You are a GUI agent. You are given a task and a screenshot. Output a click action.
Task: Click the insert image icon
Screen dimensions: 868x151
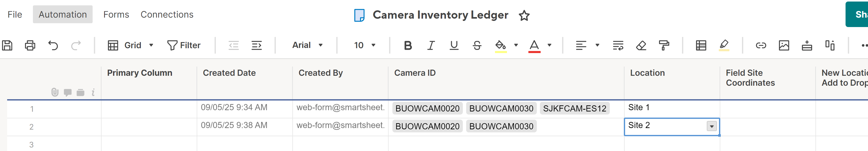(784, 45)
